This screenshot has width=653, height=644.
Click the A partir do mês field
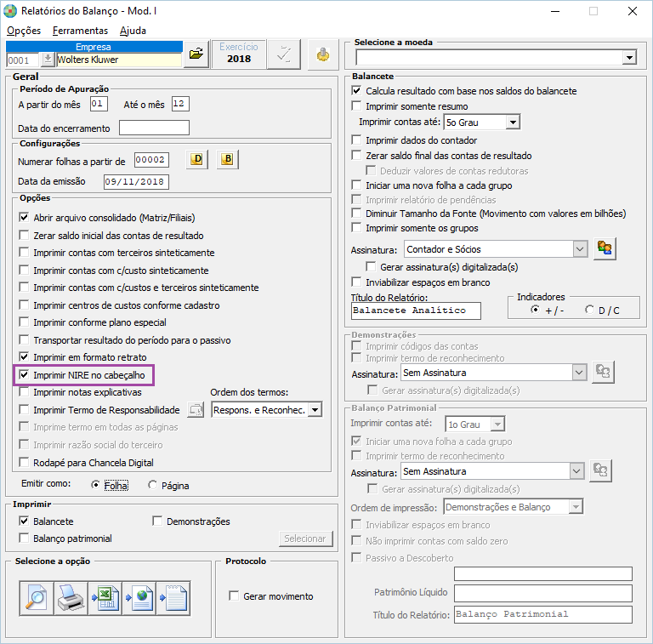(99, 104)
